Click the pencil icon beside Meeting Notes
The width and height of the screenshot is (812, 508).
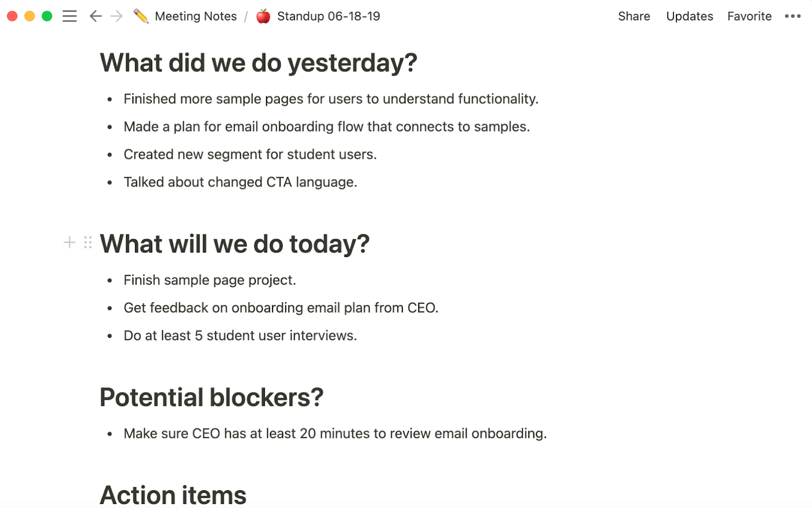pyautogui.click(x=140, y=16)
